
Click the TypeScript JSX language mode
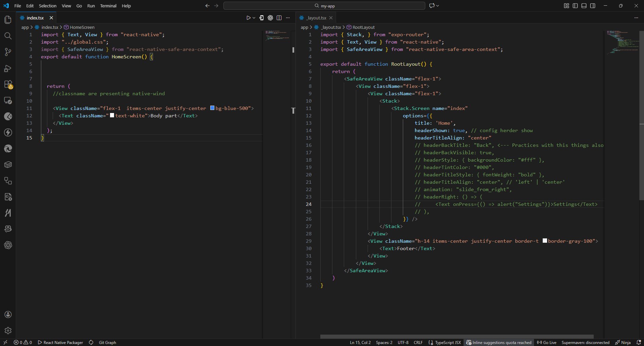(447, 342)
